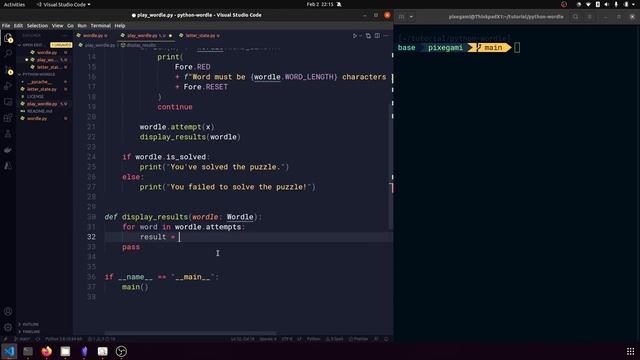The image size is (640, 360).
Task: Click Python language mode in status bar
Action: 313,339
